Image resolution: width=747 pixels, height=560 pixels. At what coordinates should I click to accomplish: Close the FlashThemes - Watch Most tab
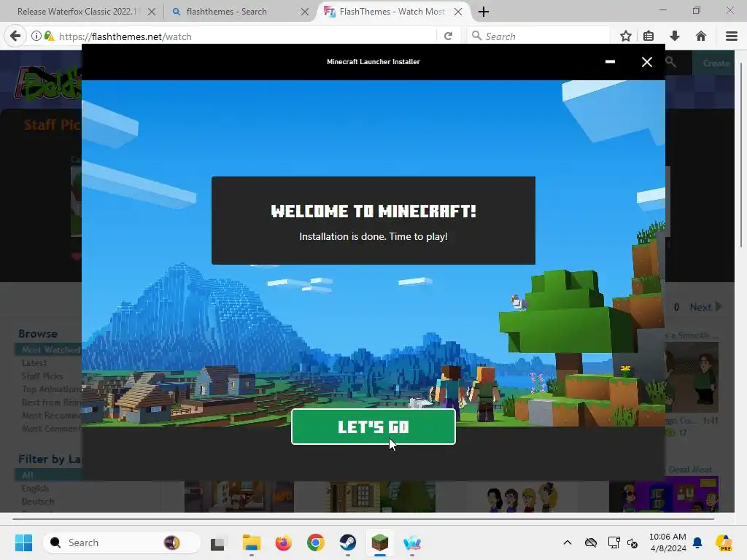coord(458,12)
